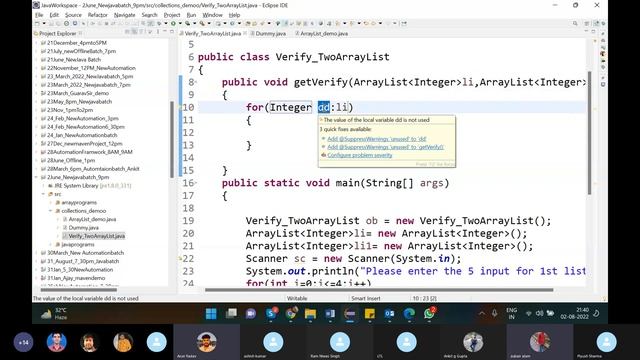This screenshot has height=360, width=640.
Task: Open WhatsApp from the taskbar
Action: click(429, 313)
